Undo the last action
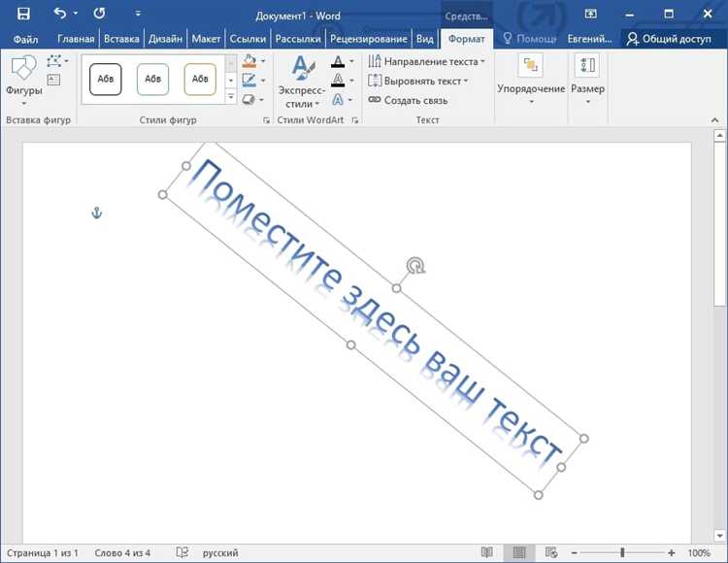Viewport: 728px width, 563px height. 60,13
